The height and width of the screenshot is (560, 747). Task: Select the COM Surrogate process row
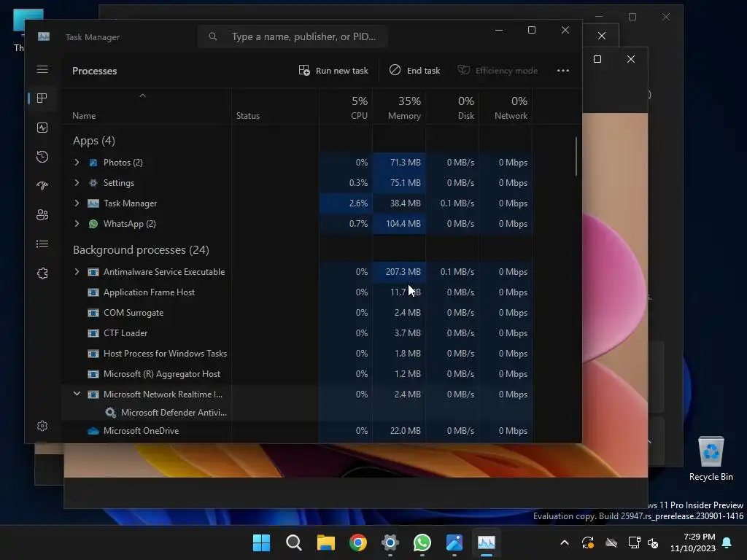click(298, 313)
